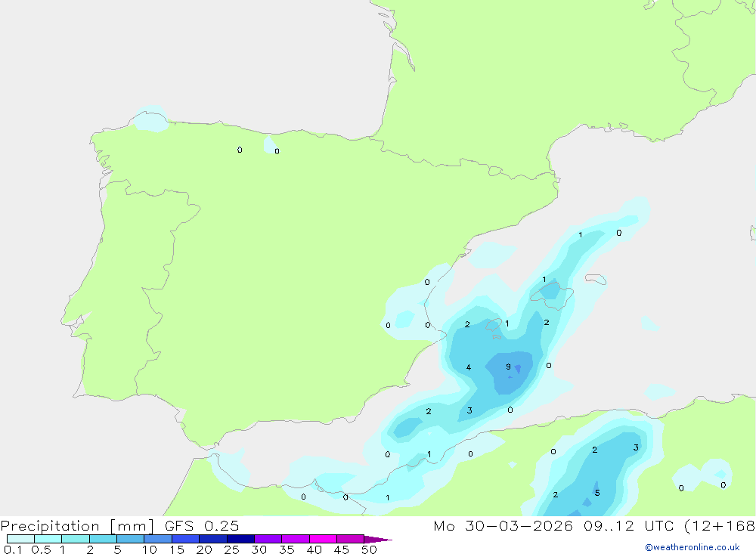756x554 pixels.
Task: Click the '(12+168' forecast run text
Action: 720,526
